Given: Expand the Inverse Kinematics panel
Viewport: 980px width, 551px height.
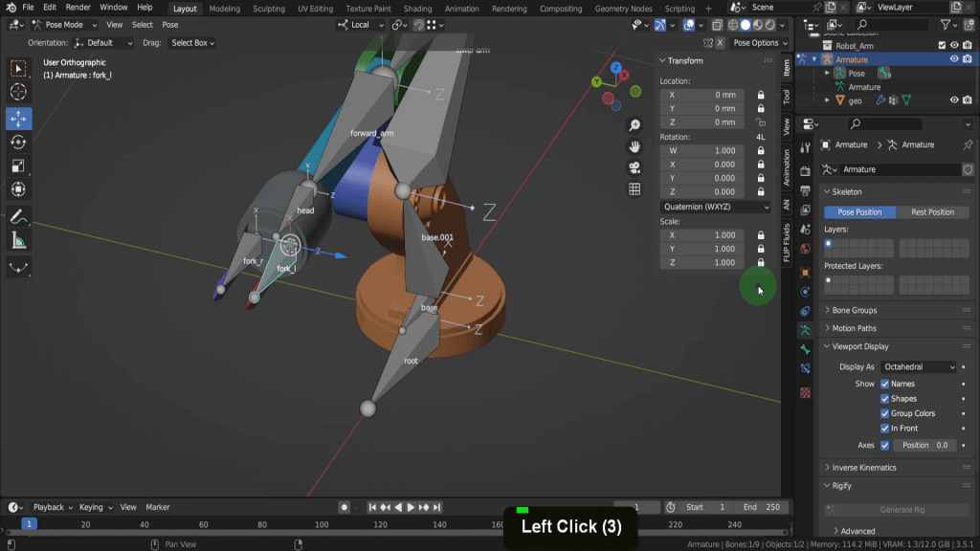Looking at the screenshot, I should (864, 468).
